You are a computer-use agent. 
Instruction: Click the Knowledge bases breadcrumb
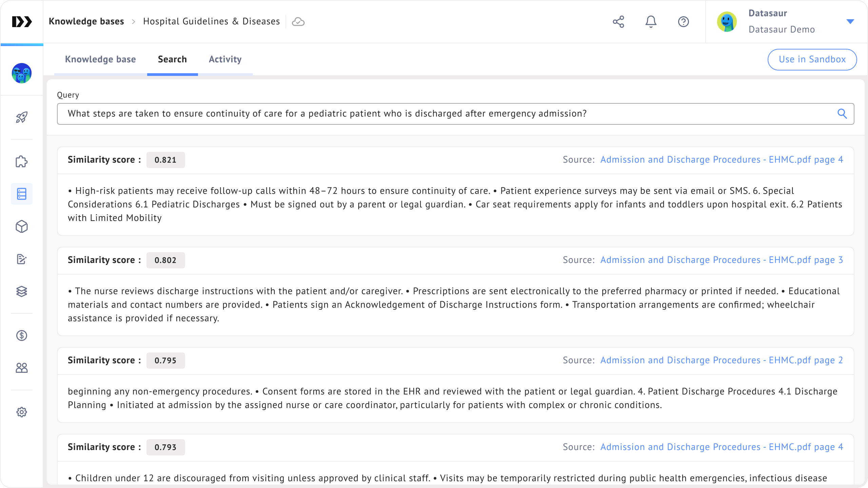[x=86, y=21]
